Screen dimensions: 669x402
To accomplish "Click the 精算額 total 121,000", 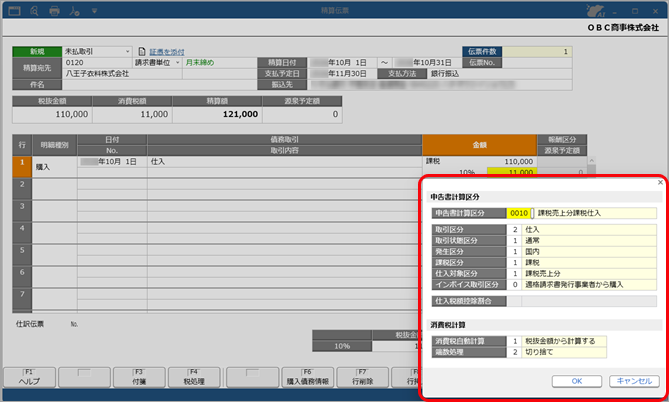I will (x=217, y=114).
